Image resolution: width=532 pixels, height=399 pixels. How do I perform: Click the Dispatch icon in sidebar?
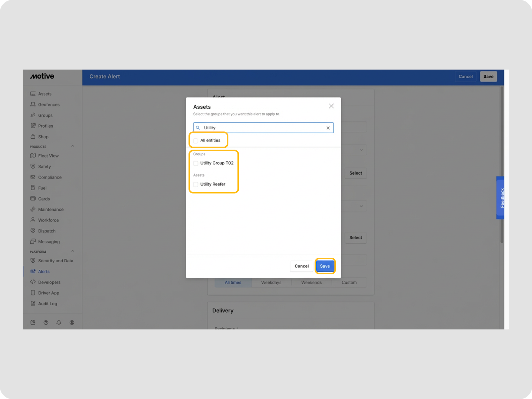(x=33, y=231)
